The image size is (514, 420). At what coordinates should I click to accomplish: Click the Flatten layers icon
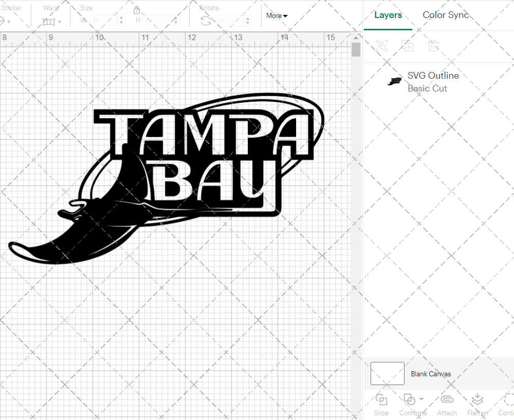point(478,400)
